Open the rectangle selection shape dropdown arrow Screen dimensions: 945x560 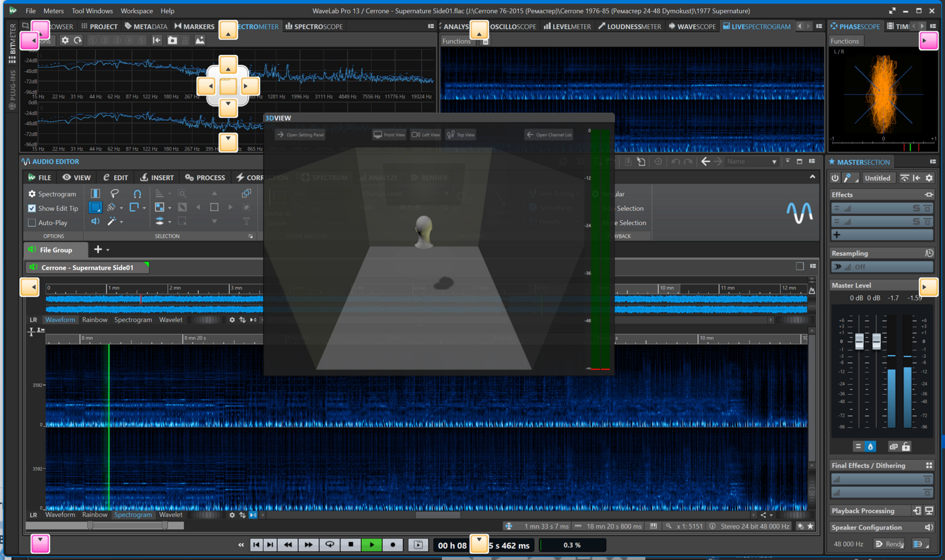[x=144, y=208]
